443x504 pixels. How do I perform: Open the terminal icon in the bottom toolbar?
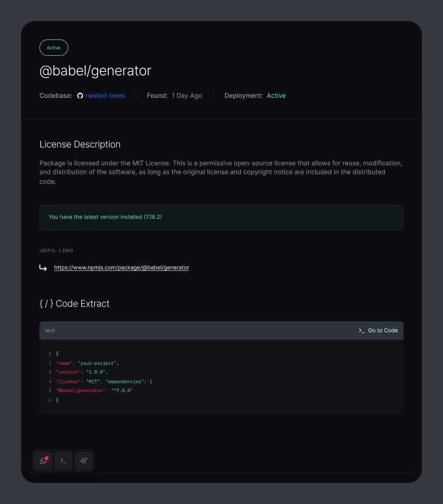(x=63, y=461)
